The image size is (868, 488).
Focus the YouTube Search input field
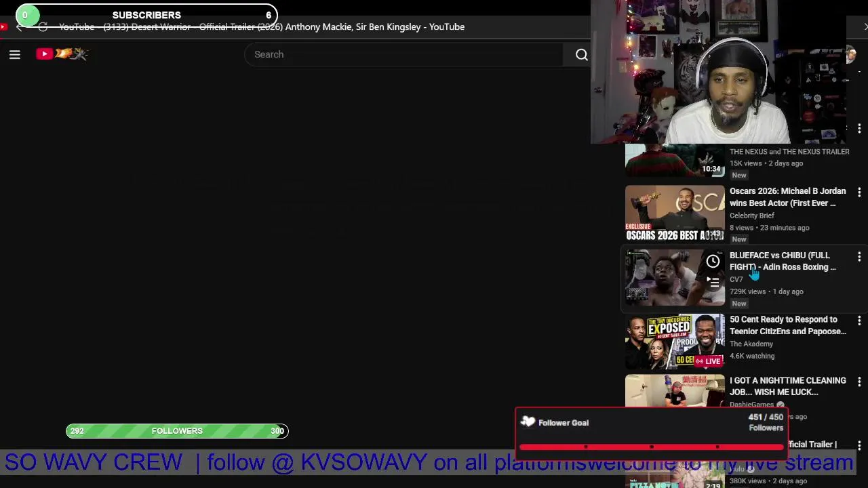(403, 54)
